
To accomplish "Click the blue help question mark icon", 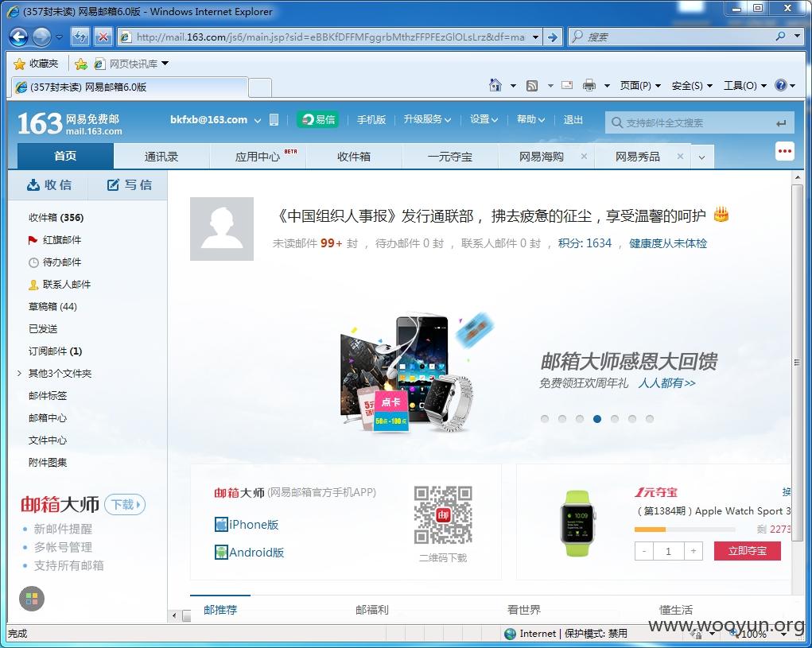I will pos(781,85).
